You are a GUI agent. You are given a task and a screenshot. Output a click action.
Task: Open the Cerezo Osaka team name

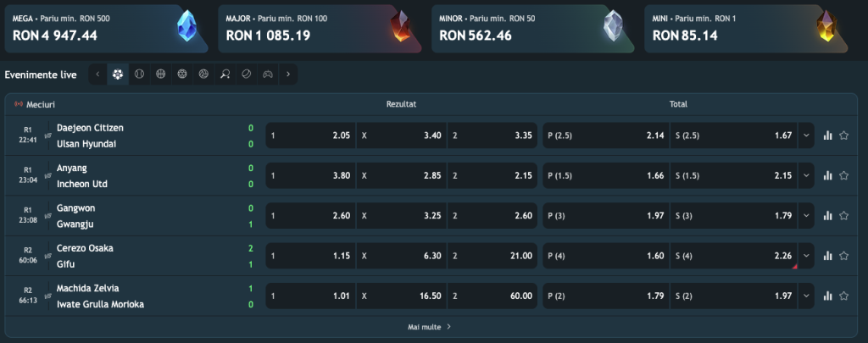85,248
